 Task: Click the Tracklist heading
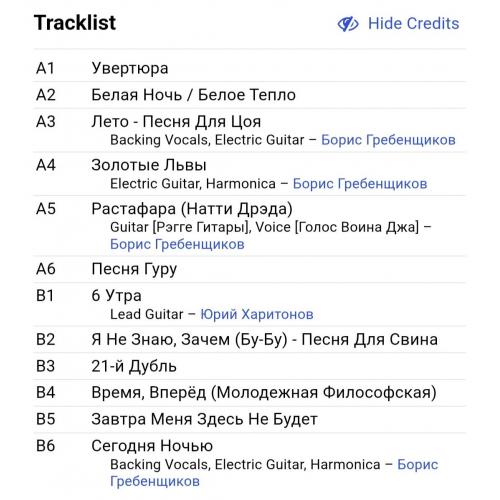click(75, 23)
